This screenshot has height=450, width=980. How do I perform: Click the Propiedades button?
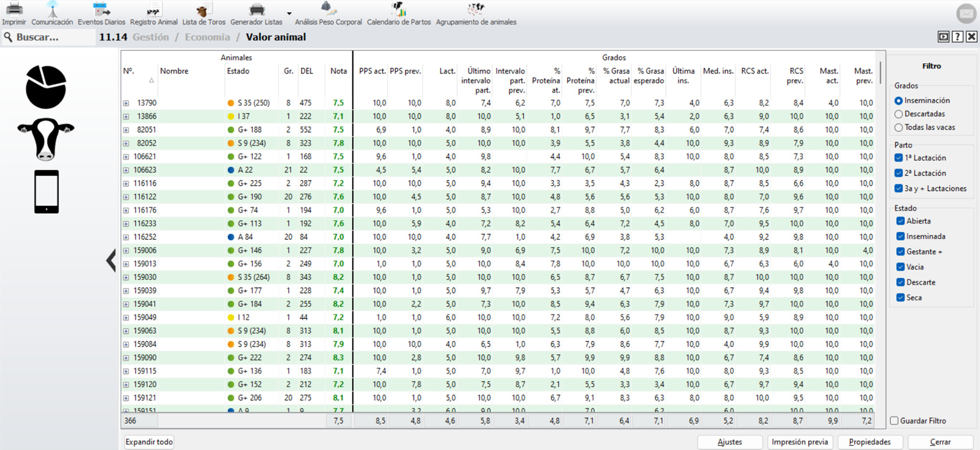click(870, 442)
